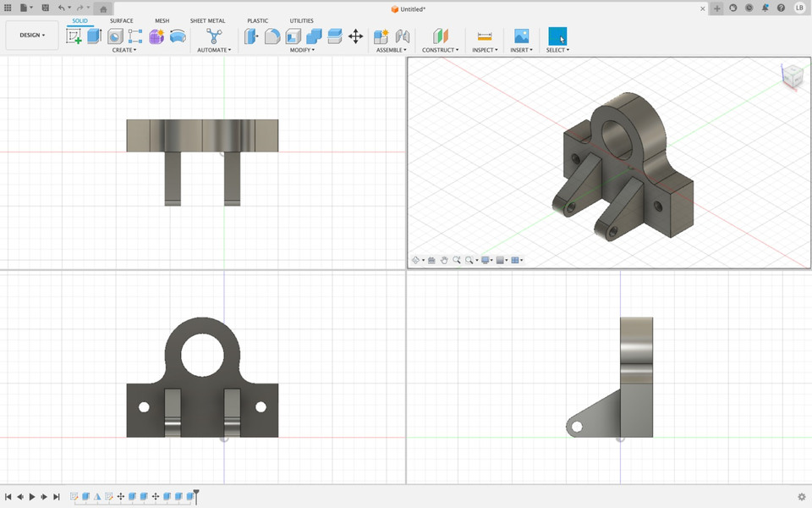The height and width of the screenshot is (508, 812).
Task: Select the Create Sketch tool
Action: pos(72,36)
